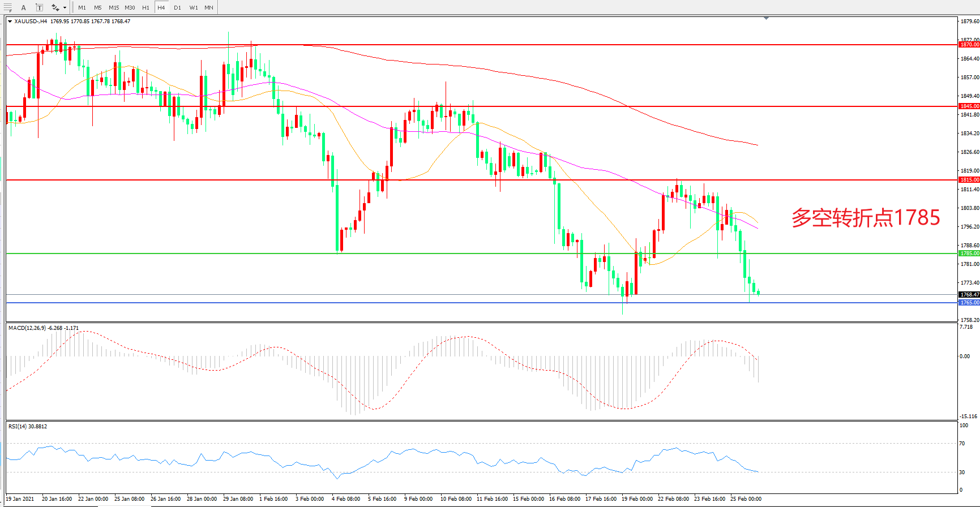The width and height of the screenshot is (980, 507).
Task: Switch chart to H1 timeframe
Action: point(145,7)
